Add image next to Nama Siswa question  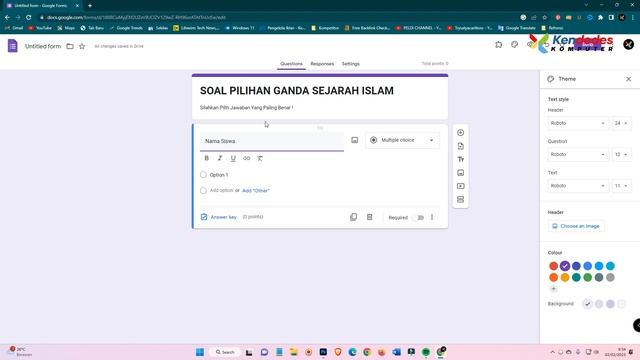[355, 140]
